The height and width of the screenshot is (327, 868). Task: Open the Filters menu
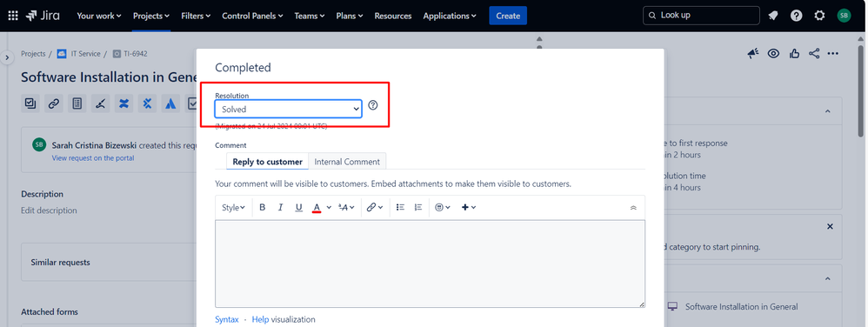coord(196,16)
